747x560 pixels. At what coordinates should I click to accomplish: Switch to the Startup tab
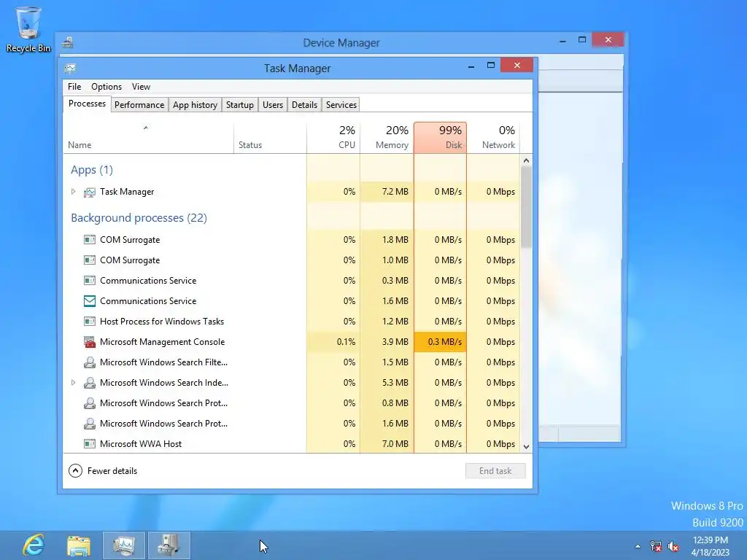tap(239, 105)
